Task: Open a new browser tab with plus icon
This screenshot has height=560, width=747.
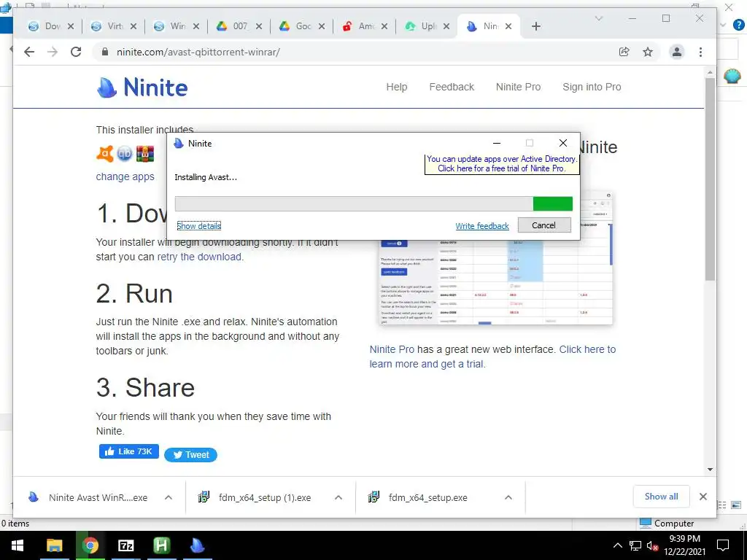Action: pos(536,26)
